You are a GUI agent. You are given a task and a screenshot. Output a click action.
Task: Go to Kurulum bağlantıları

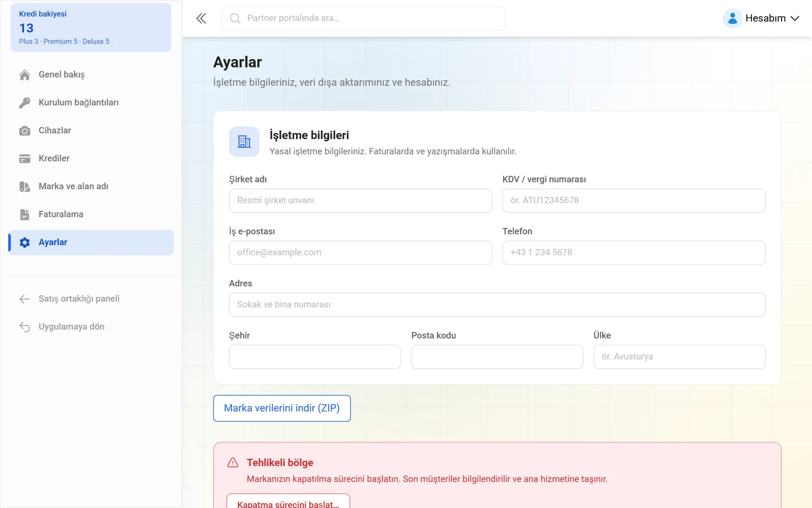click(91, 103)
